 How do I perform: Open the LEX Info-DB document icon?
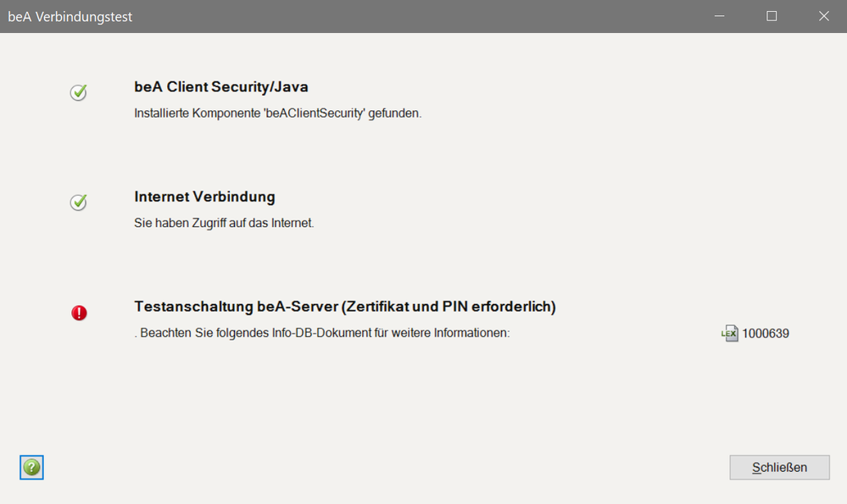pyautogui.click(x=729, y=334)
